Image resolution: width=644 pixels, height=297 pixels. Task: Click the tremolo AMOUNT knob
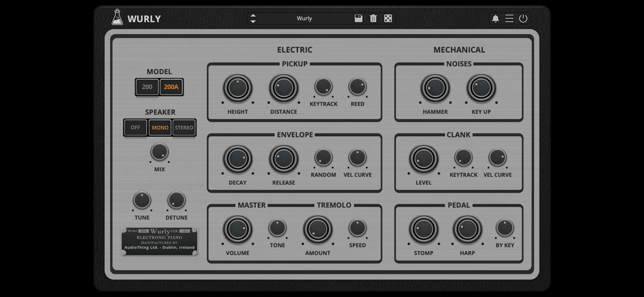pyautogui.click(x=318, y=230)
